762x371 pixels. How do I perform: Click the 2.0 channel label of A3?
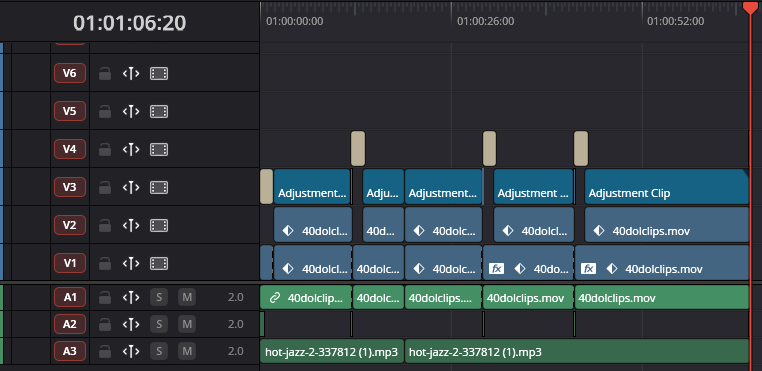(236, 351)
